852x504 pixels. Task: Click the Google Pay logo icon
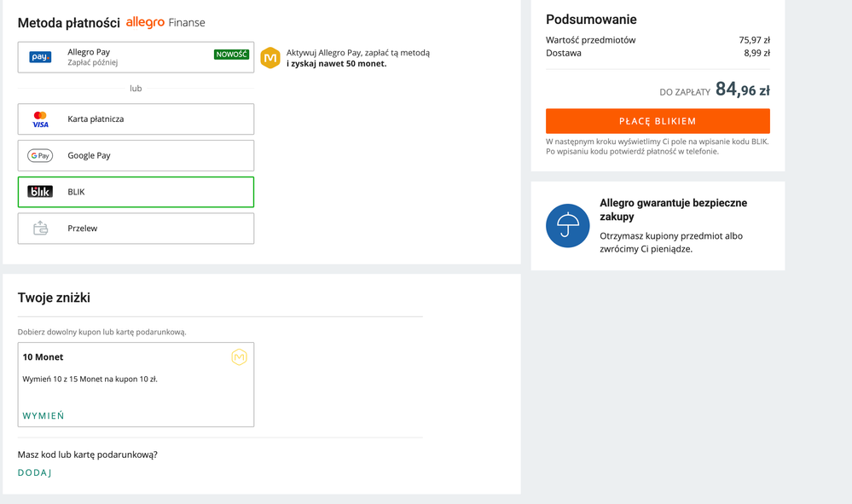[x=40, y=156]
